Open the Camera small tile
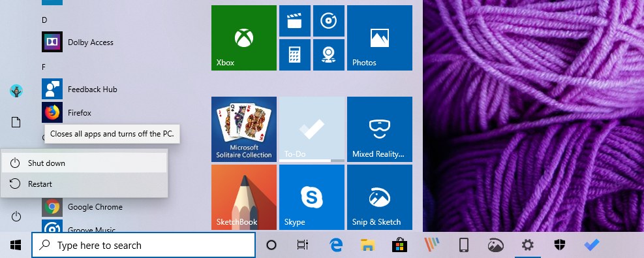 329,55
